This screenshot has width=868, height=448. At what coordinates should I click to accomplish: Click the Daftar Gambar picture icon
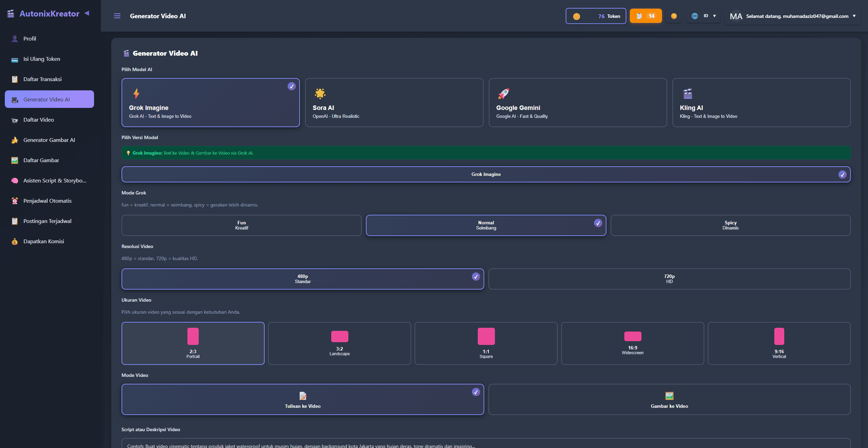click(x=14, y=160)
